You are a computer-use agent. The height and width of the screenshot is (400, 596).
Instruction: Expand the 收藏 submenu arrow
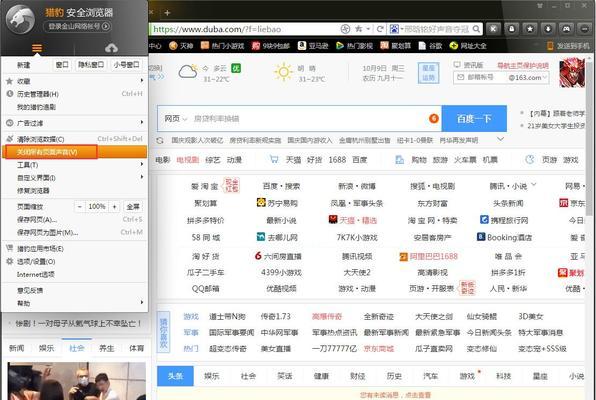142,80
